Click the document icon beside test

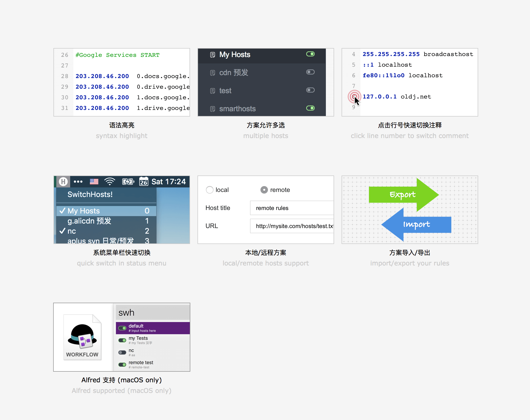coord(212,91)
